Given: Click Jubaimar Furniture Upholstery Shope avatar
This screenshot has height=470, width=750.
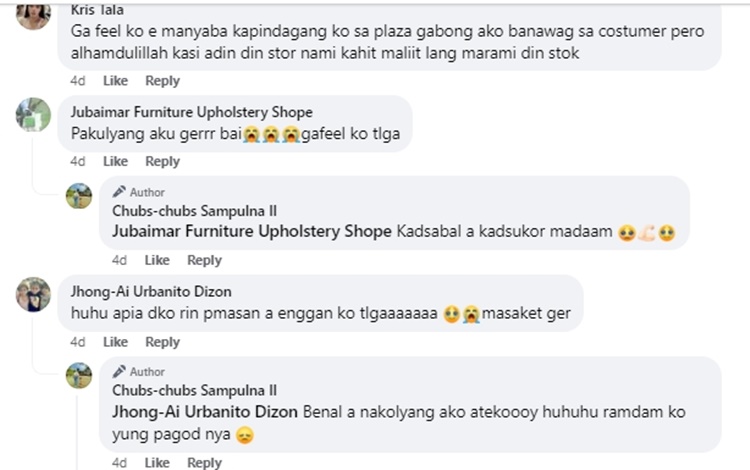Looking at the screenshot, I should pyautogui.click(x=33, y=114).
